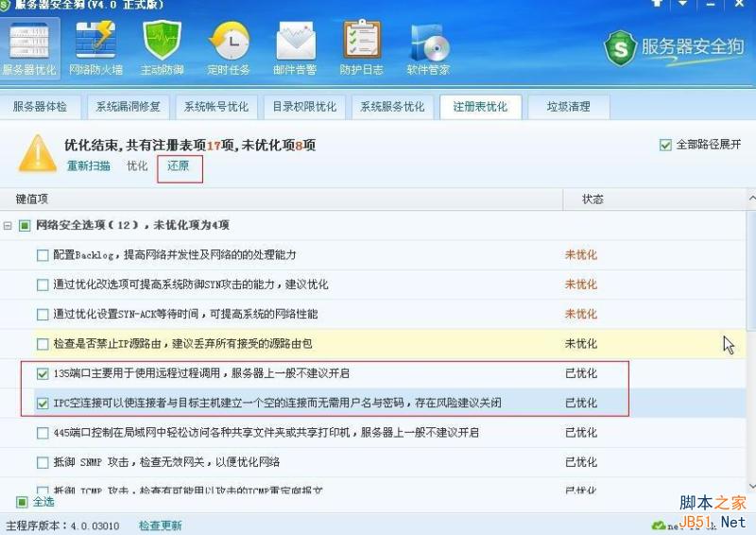Click the 服务器安全狗 shield logo
The width and height of the screenshot is (756, 535).
coord(621,48)
